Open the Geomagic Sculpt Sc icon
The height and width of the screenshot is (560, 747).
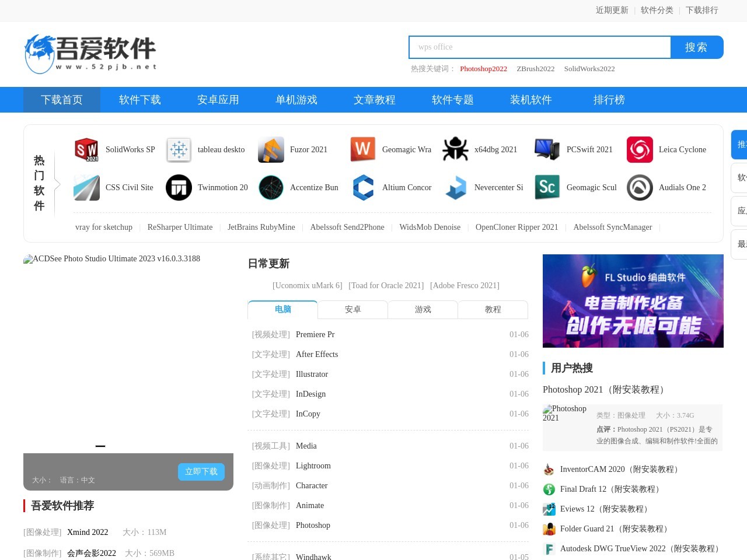pos(548,188)
